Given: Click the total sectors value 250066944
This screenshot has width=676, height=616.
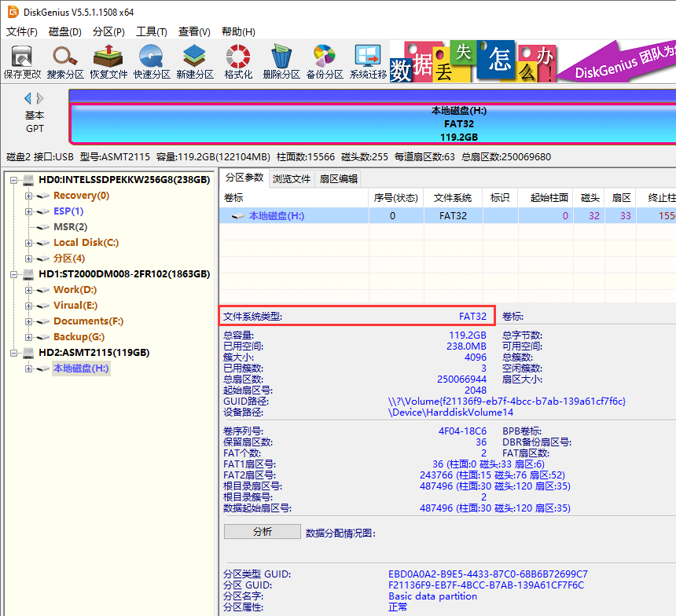Looking at the screenshot, I should pos(461,379).
